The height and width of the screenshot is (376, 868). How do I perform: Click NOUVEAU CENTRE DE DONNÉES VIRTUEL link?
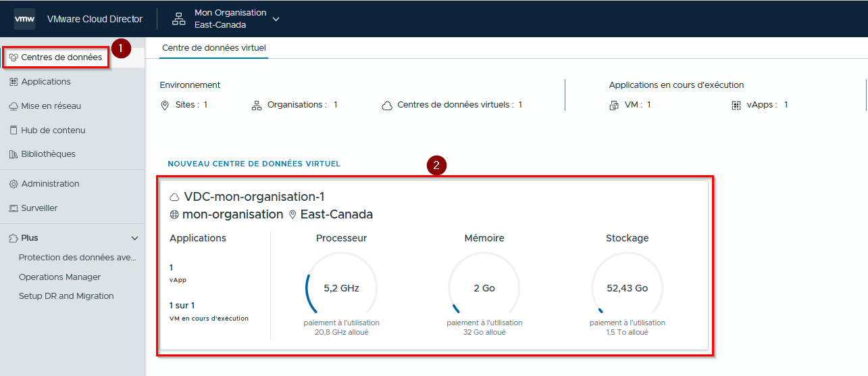coord(254,164)
